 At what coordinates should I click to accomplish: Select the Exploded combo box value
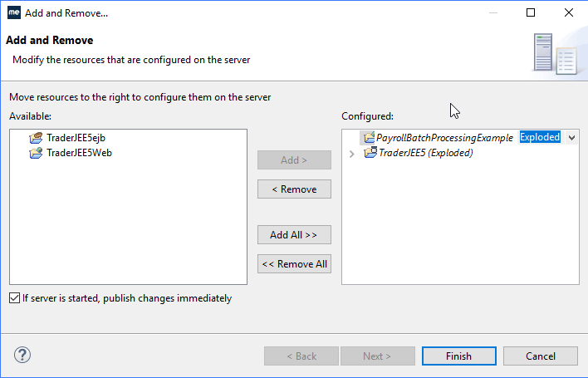(540, 138)
